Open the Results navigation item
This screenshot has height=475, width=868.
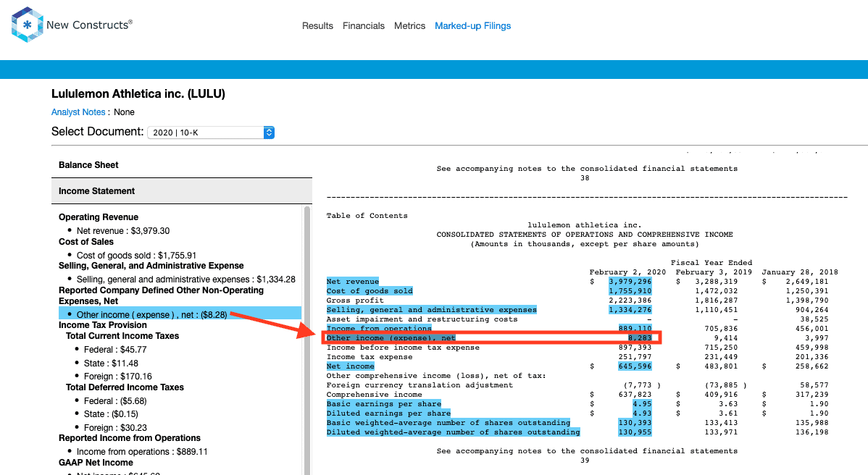point(317,26)
